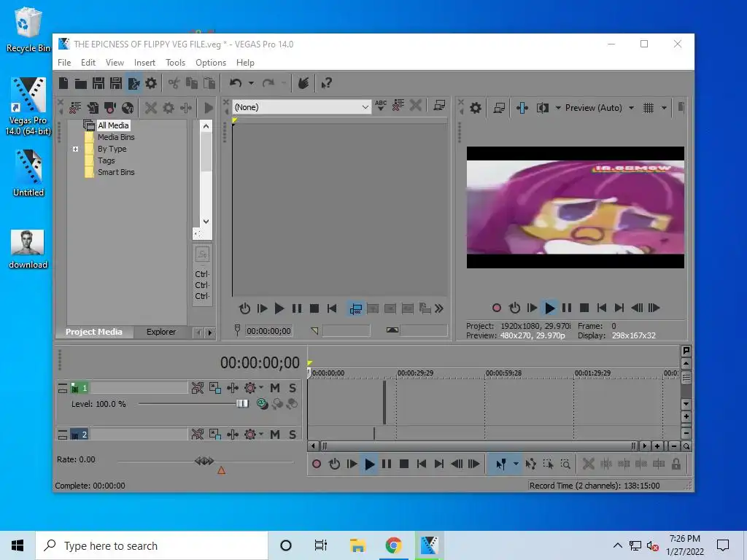Image resolution: width=747 pixels, height=560 pixels.
Task: Show more trimmer buttons chevron
Action: [x=439, y=309]
